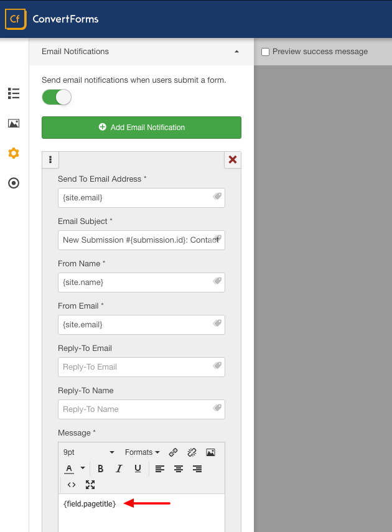Focus the Email Subject field

pyautogui.click(x=141, y=240)
